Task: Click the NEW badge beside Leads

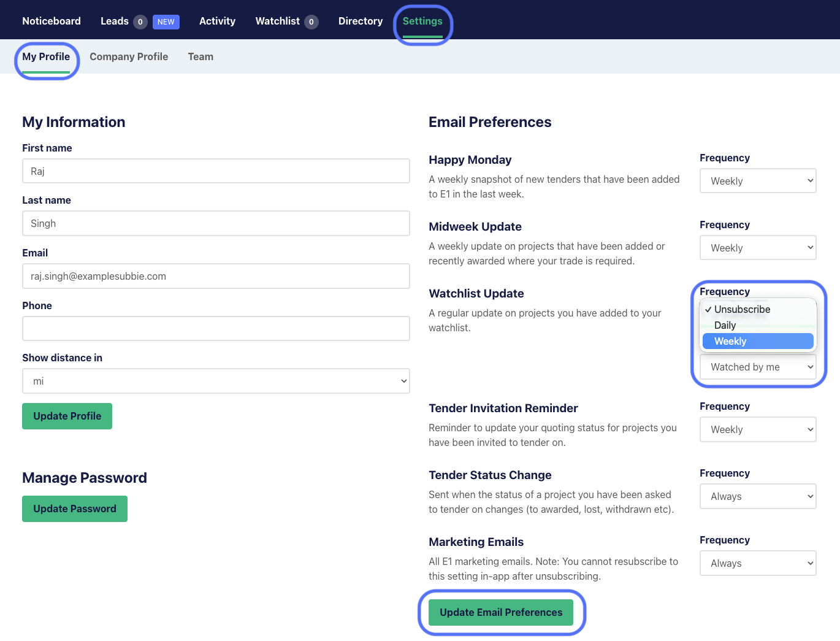Action: (x=166, y=22)
